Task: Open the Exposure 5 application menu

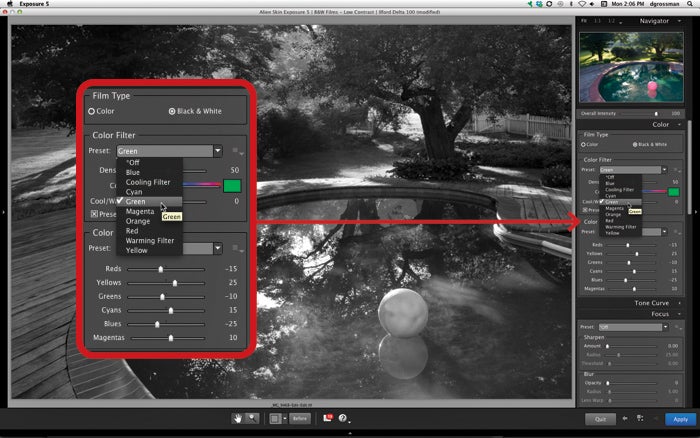Action: pos(34,4)
